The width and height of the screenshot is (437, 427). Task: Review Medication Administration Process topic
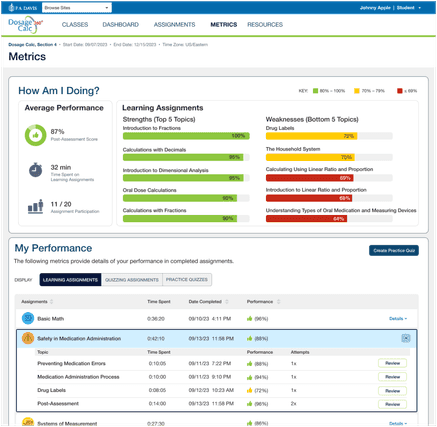[x=392, y=377]
